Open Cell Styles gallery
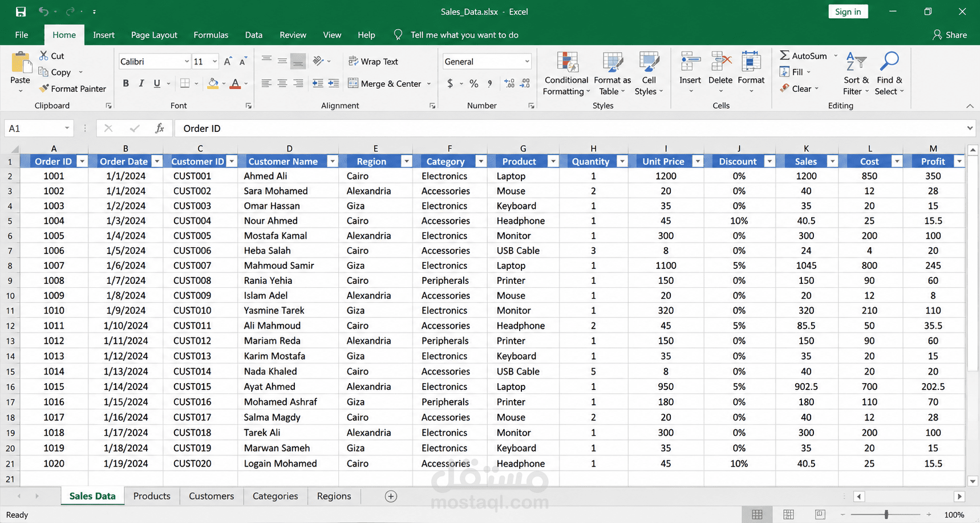This screenshot has height=523, width=980. 649,74
